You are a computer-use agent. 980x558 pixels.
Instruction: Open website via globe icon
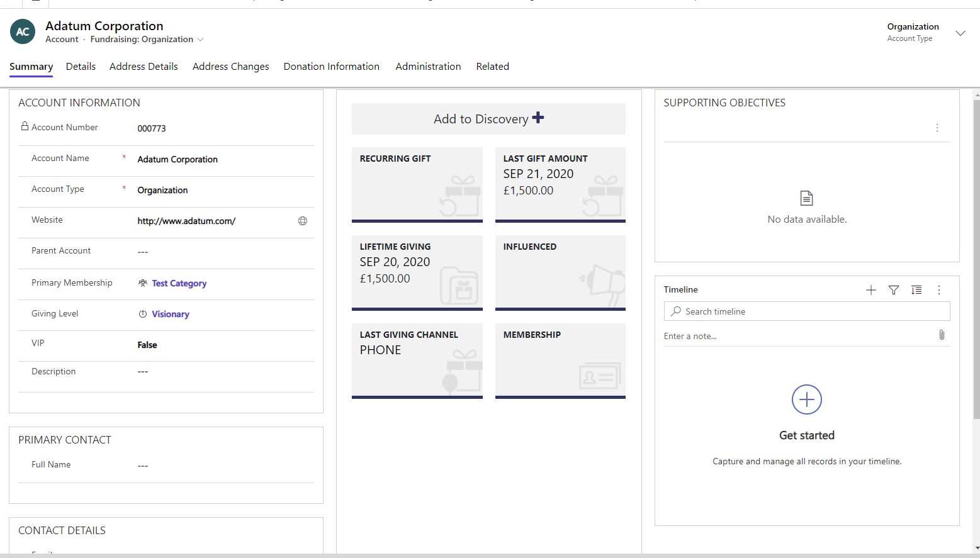pyautogui.click(x=303, y=221)
